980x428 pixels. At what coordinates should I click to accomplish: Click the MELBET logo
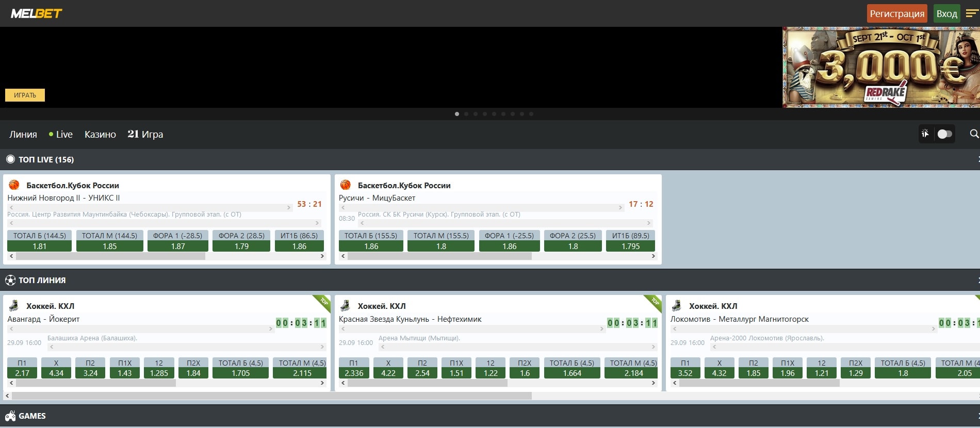point(36,13)
